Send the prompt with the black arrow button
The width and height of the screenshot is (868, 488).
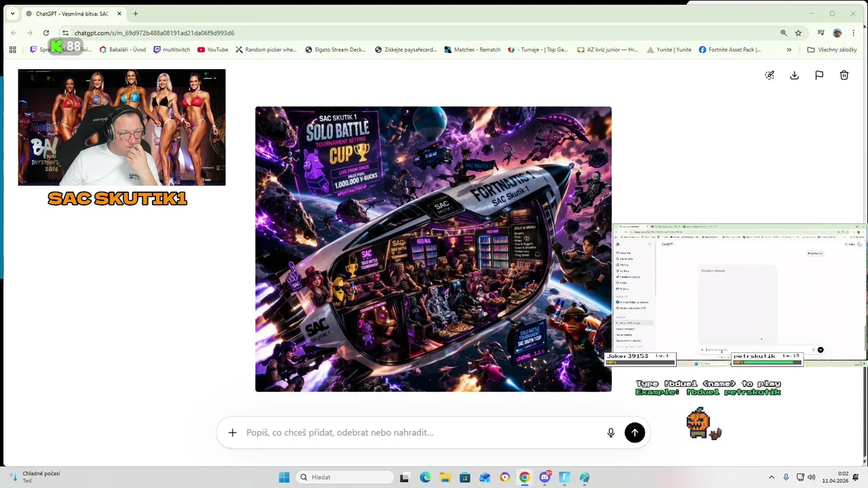(x=635, y=432)
